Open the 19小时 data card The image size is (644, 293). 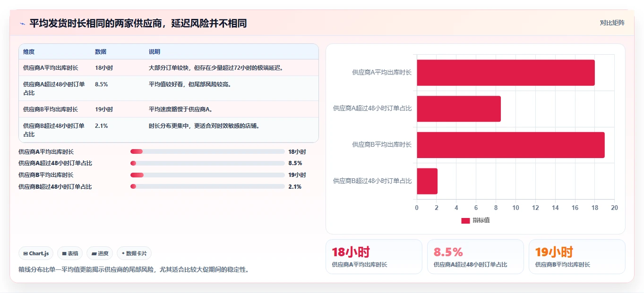577,257
